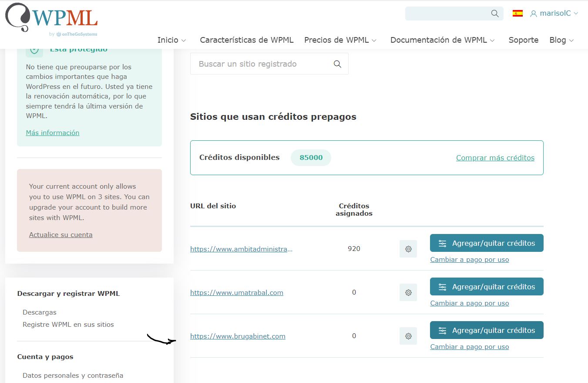
Task: Focus the top site search field
Action: (x=454, y=14)
